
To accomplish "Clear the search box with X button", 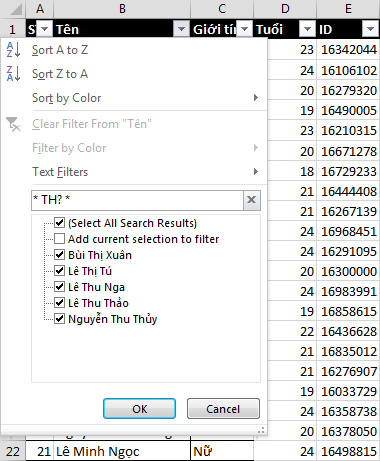I will pyautogui.click(x=252, y=200).
